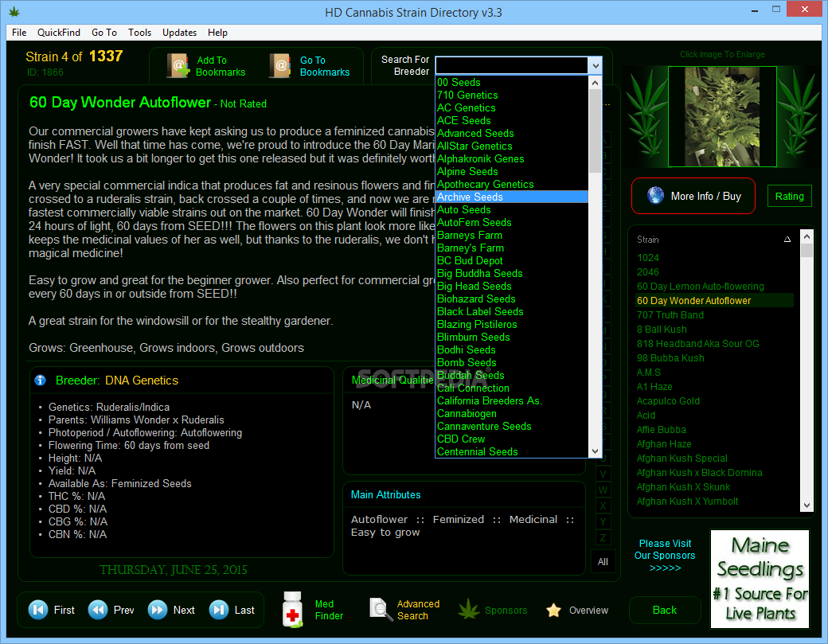The image size is (828, 644).
Task: Select Cannabiogen from breeder list
Action: pyautogui.click(x=511, y=413)
